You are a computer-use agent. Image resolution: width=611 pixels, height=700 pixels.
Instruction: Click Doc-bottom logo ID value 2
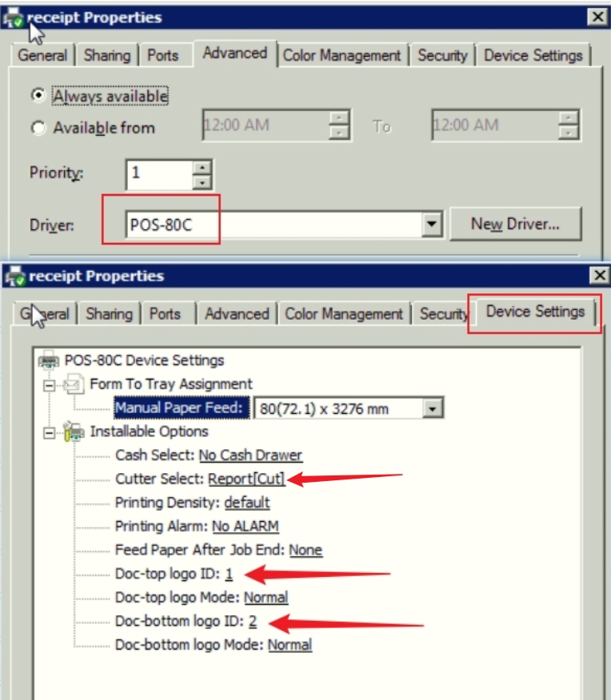pos(253,621)
